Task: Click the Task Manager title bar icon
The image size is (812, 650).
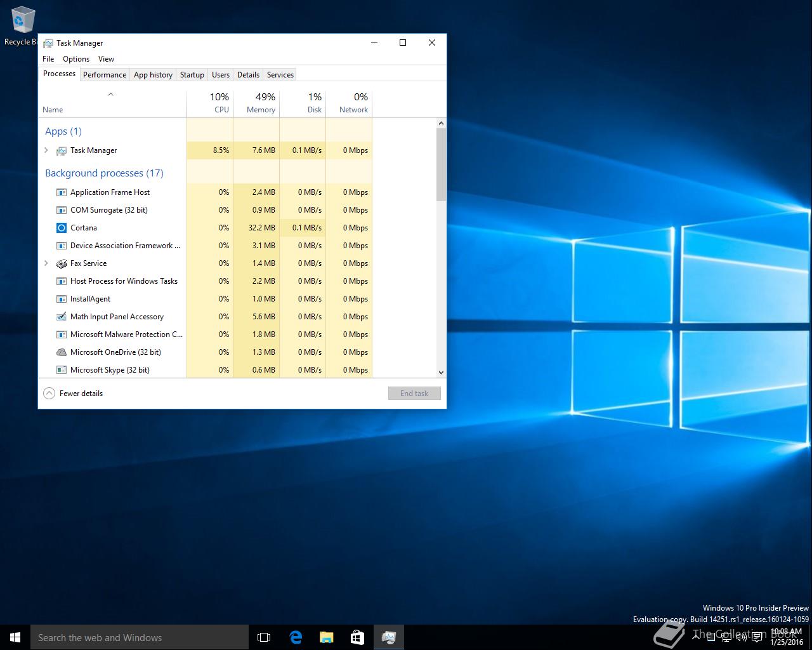Action: 48,43
